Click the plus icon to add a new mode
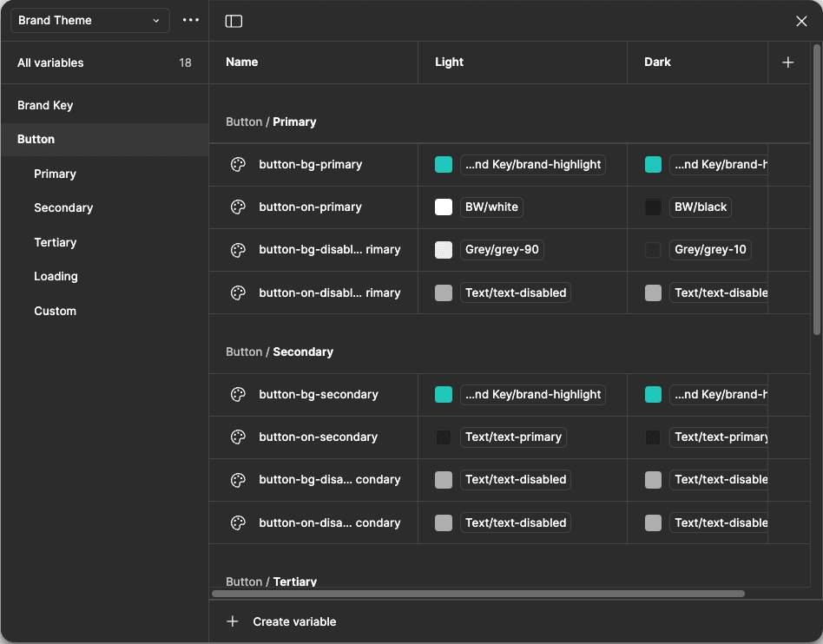This screenshot has width=823, height=644. [787, 62]
